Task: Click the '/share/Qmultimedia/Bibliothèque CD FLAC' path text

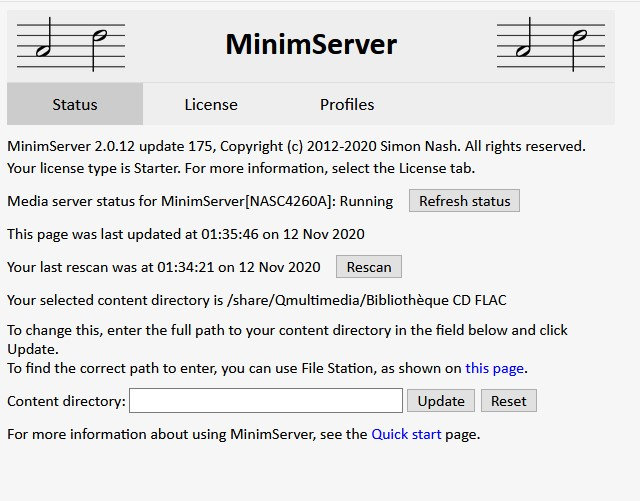Action: click(367, 300)
